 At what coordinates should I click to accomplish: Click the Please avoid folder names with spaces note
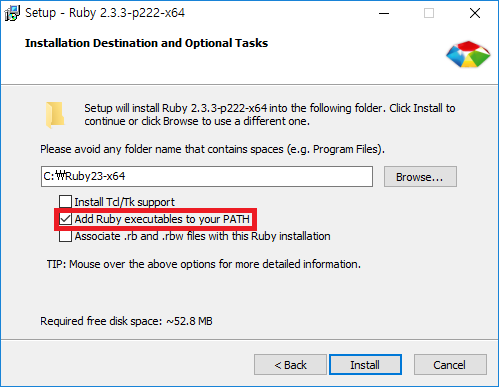coord(212,149)
